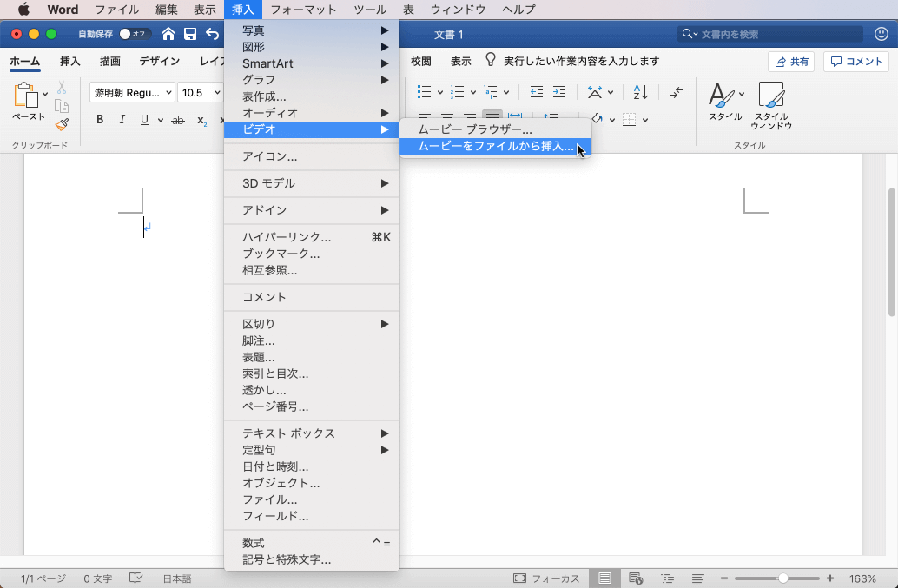Switch to Print Layout view icon

tap(604, 578)
